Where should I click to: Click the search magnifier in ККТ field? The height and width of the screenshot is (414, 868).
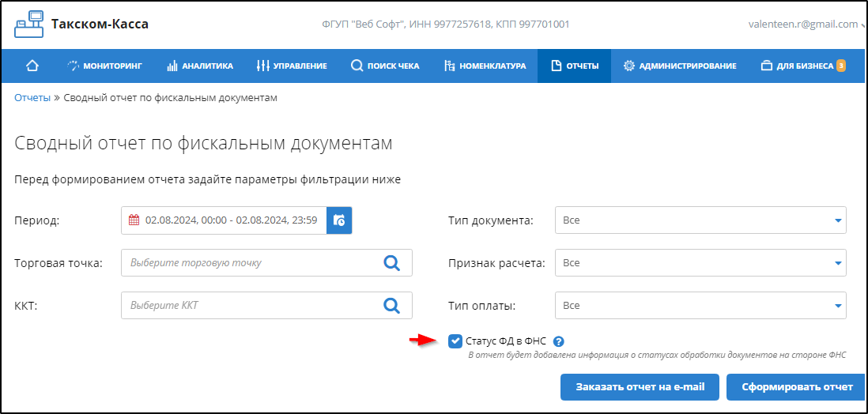point(391,306)
